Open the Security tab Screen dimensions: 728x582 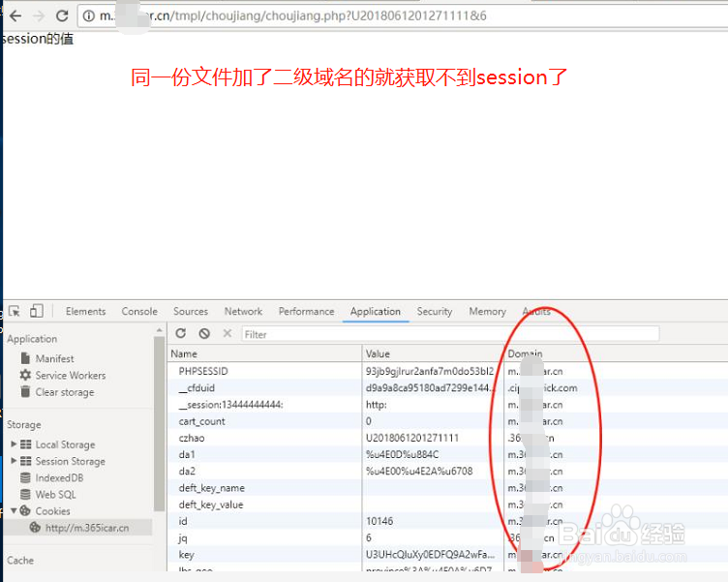pos(435,311)
